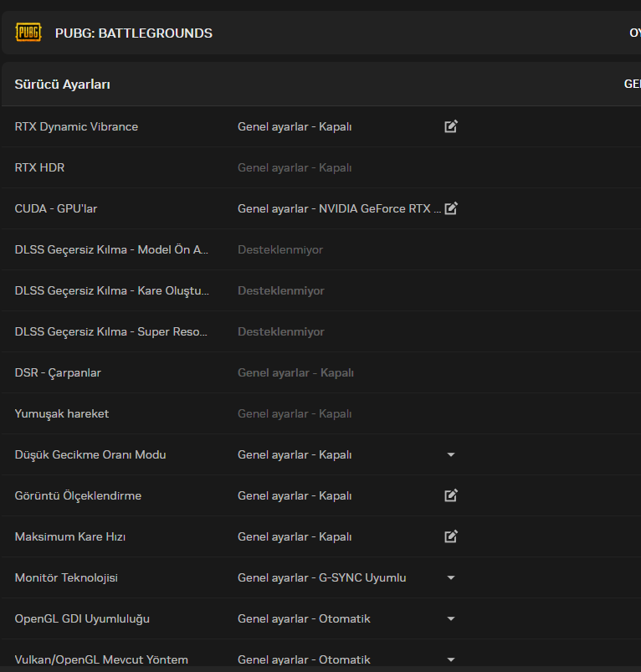Image resolution: width=641 pixels, height=672 pixels.
Task: Select the Düşük Gecikme Oranı Modu label
Action: pos(90,454)
